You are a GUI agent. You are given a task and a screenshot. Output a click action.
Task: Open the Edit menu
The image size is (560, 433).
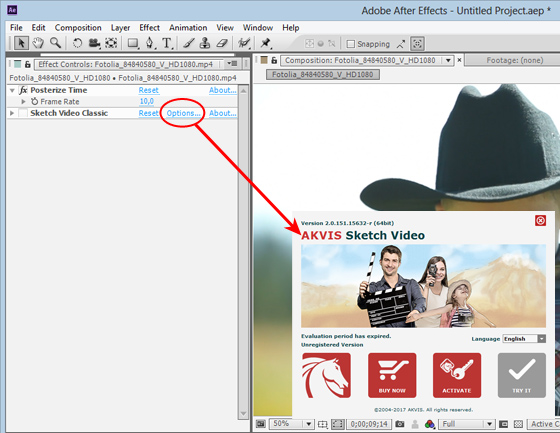coord(38,28)
